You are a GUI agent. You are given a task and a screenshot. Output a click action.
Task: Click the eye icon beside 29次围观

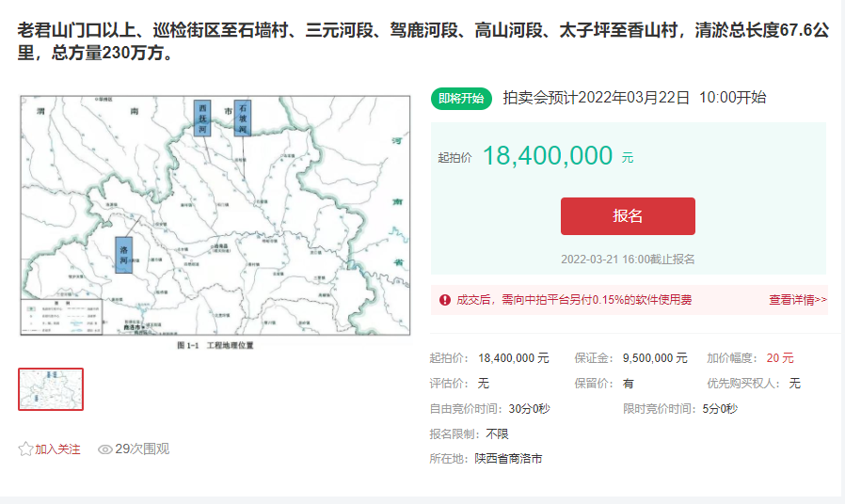pos(105,449)
